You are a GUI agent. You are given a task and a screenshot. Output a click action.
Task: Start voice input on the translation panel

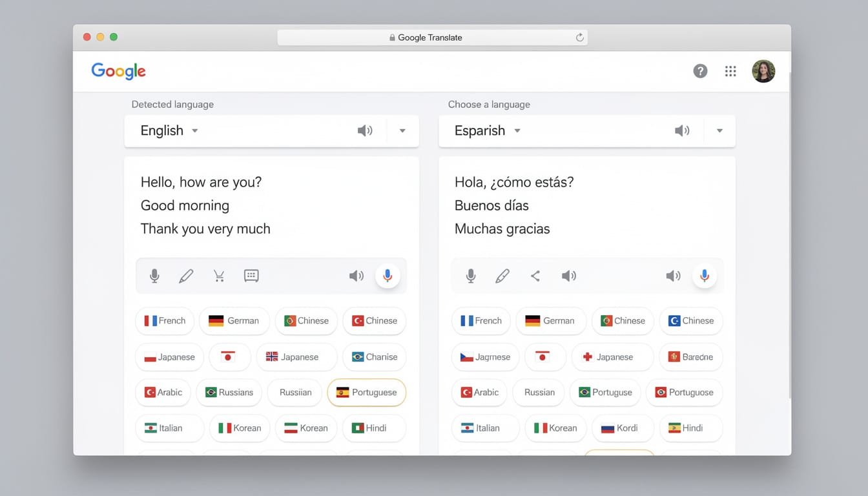pos(705,276)
